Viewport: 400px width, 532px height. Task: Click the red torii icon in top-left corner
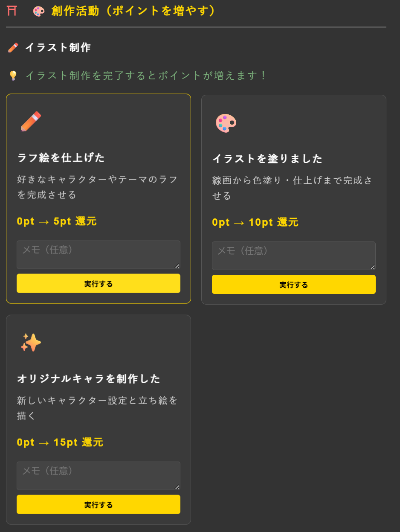pos(12,11)
